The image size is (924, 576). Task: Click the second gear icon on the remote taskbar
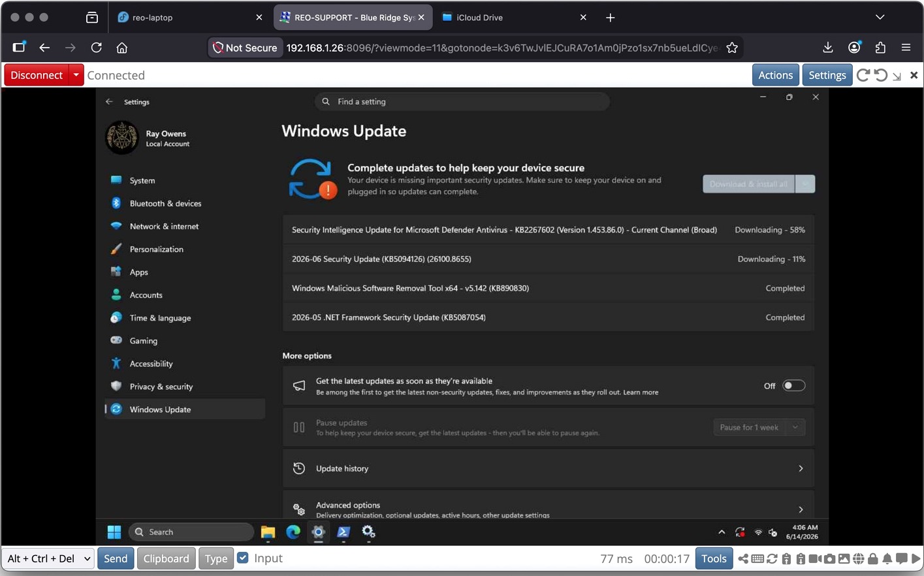[x=368, y=532]
